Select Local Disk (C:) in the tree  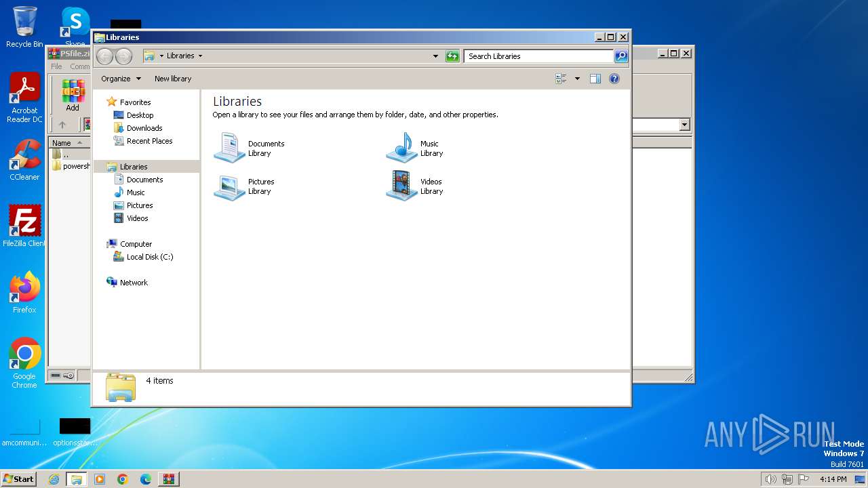pos(149,257)
